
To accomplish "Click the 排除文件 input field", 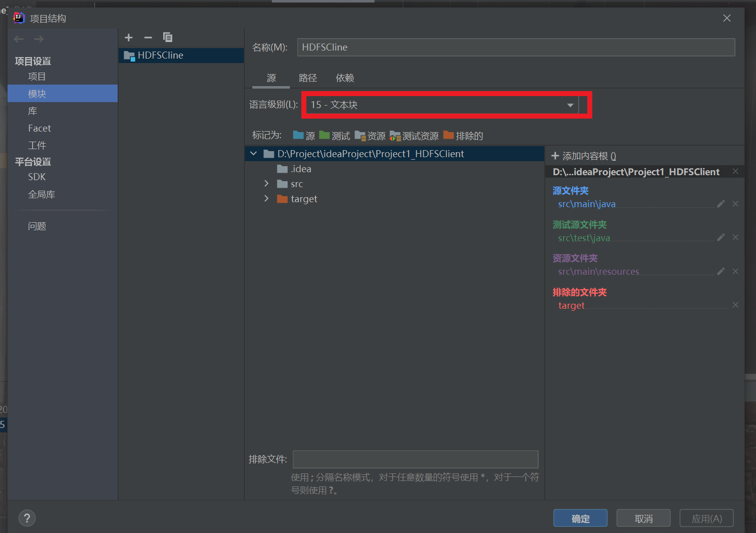I will pos(416,459).
